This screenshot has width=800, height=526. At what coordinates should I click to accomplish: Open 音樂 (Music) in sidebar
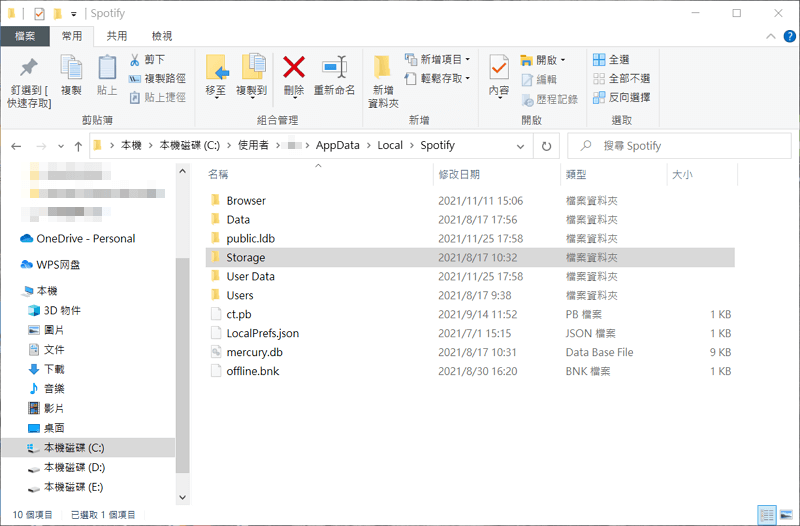46,389
